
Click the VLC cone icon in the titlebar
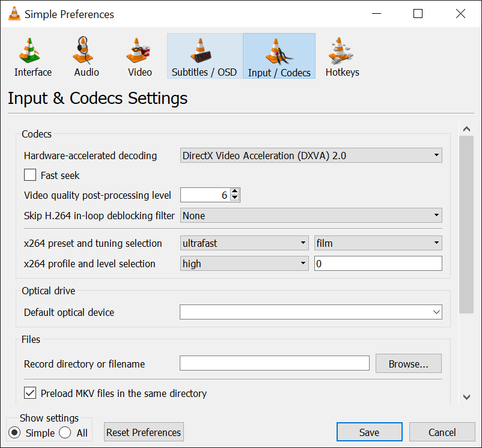pyautogui.click(x=13, y=14)
